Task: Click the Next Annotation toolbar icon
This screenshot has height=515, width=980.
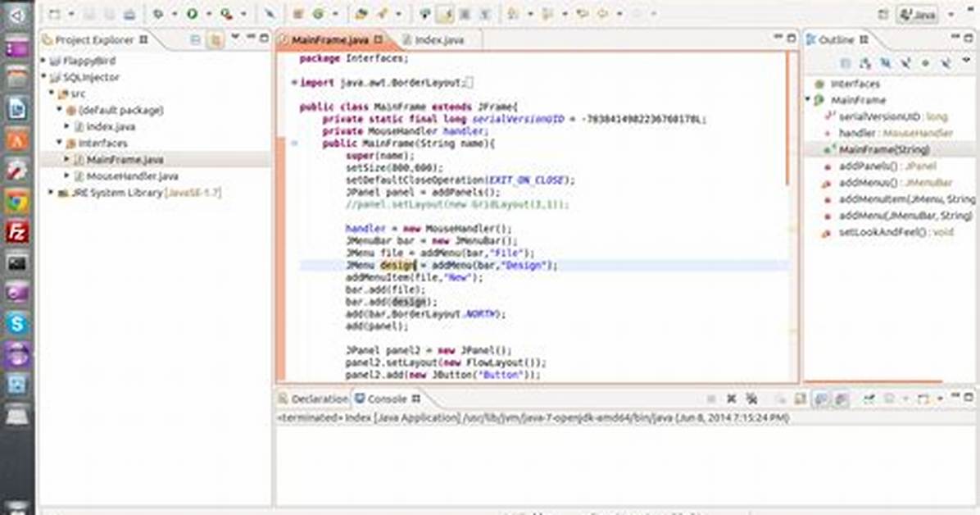Action: 514,14
